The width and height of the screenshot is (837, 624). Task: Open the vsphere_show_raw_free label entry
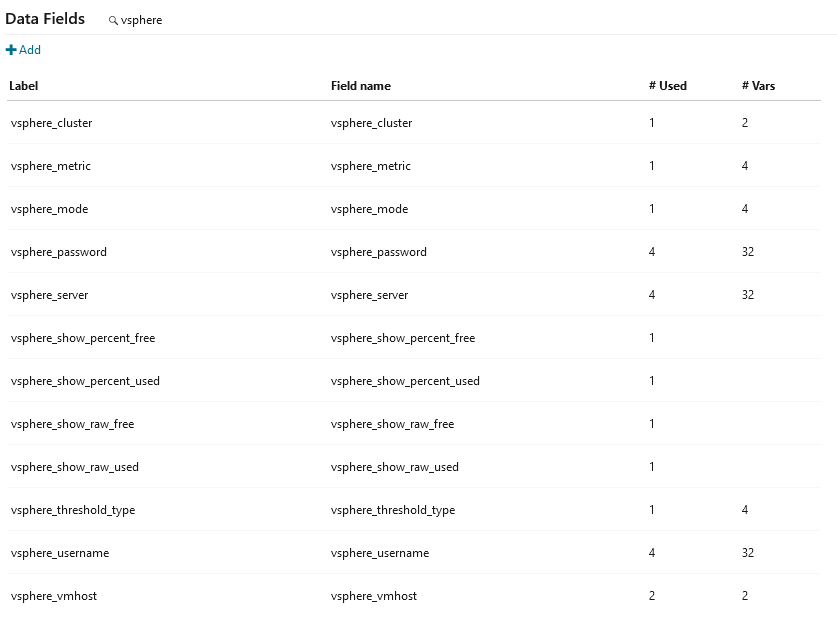click(73, 424)
